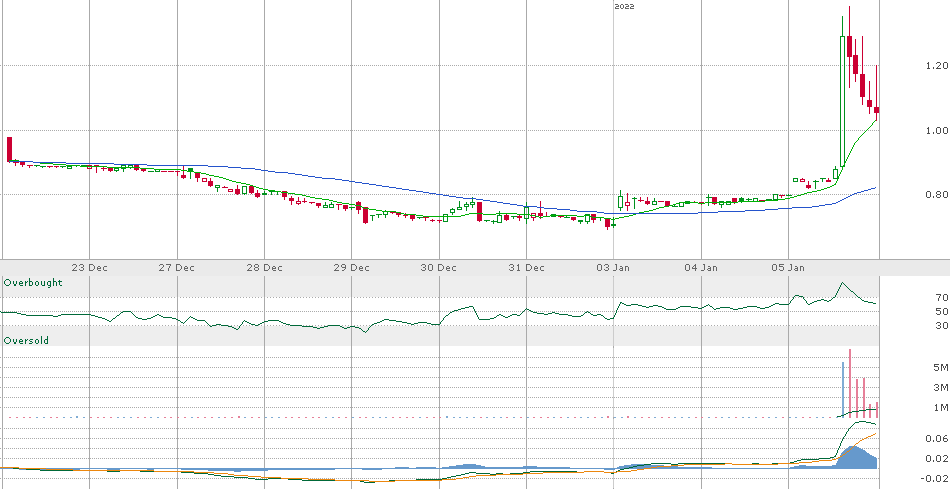Click the Overbought label in RSI panel
This screenshot has height=489, width=950.
click(x=33, y=282)
